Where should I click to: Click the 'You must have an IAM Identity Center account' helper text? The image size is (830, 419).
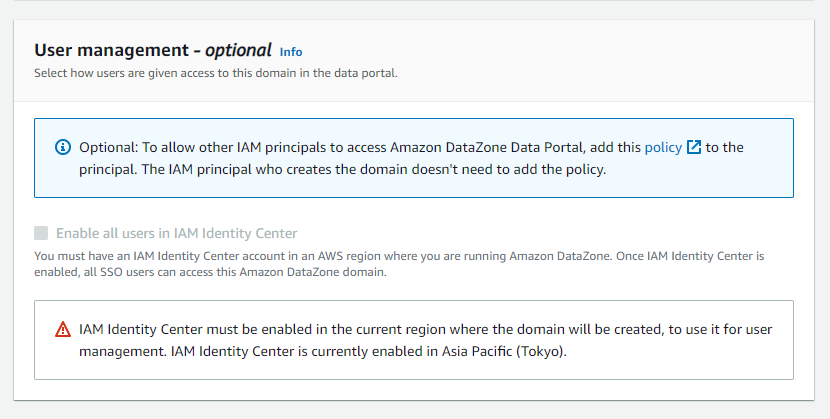click(200, 256)
